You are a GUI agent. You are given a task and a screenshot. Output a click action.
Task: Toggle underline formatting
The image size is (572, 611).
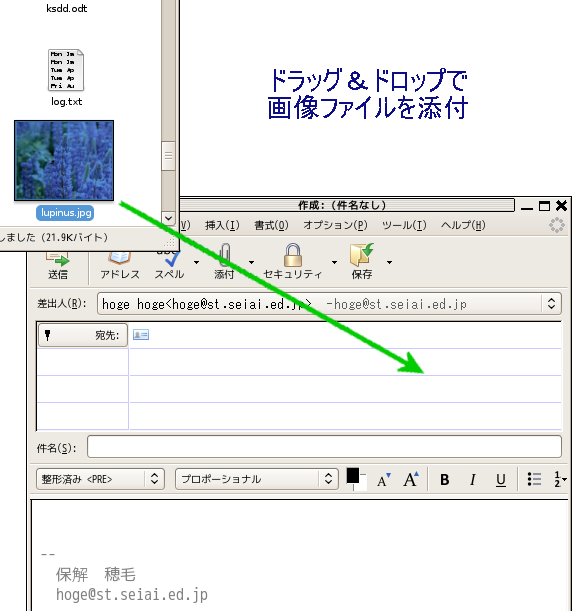pos(501,480)
